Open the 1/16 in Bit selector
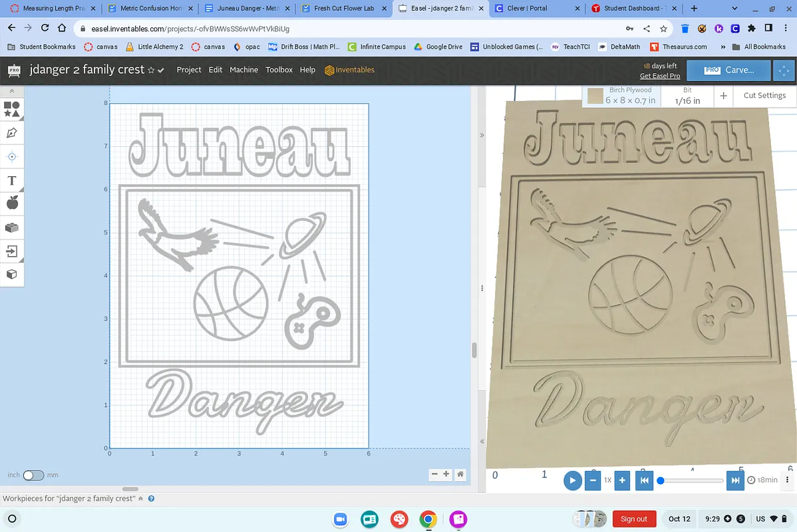This screenshot has height=532, width=797. tap(687, 96)
